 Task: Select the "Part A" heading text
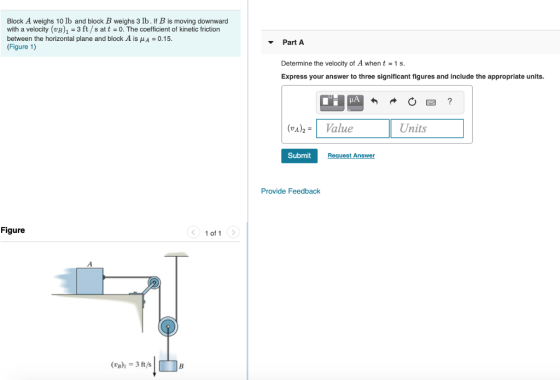(x=293, y=42)
